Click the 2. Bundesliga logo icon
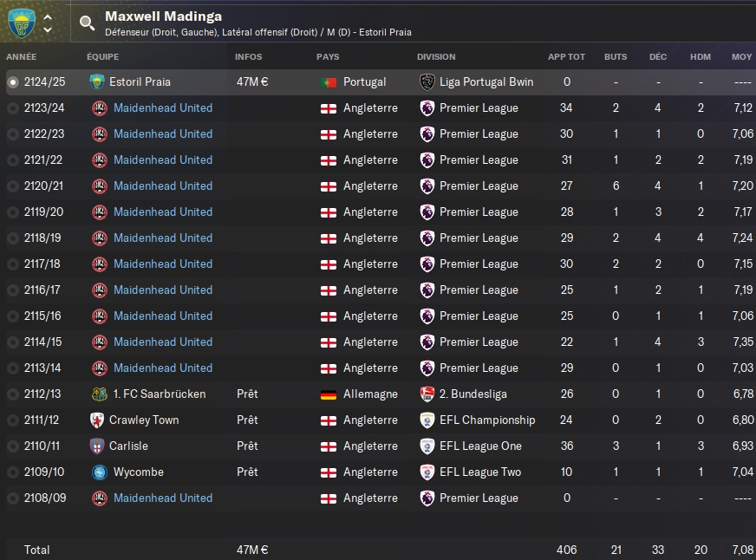The width and height of the screenshot is (756, 560). pyautogui.click(x=427, y=394)
